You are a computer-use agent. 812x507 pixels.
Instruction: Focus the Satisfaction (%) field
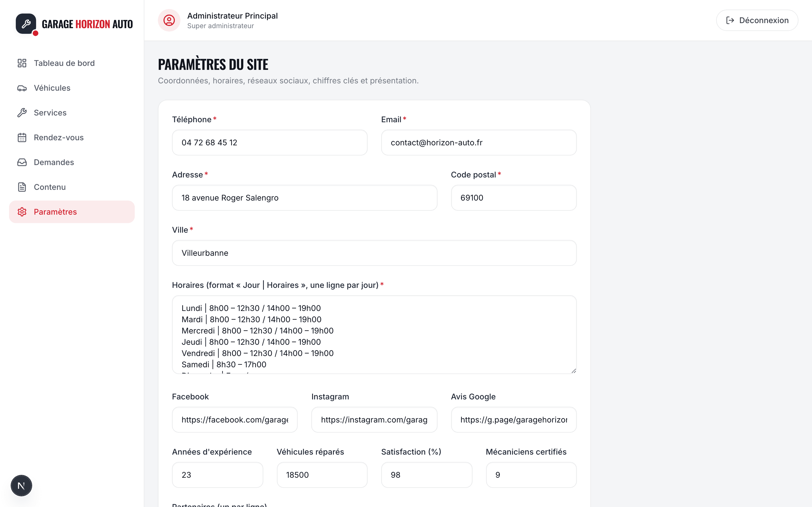pos(427,475)
